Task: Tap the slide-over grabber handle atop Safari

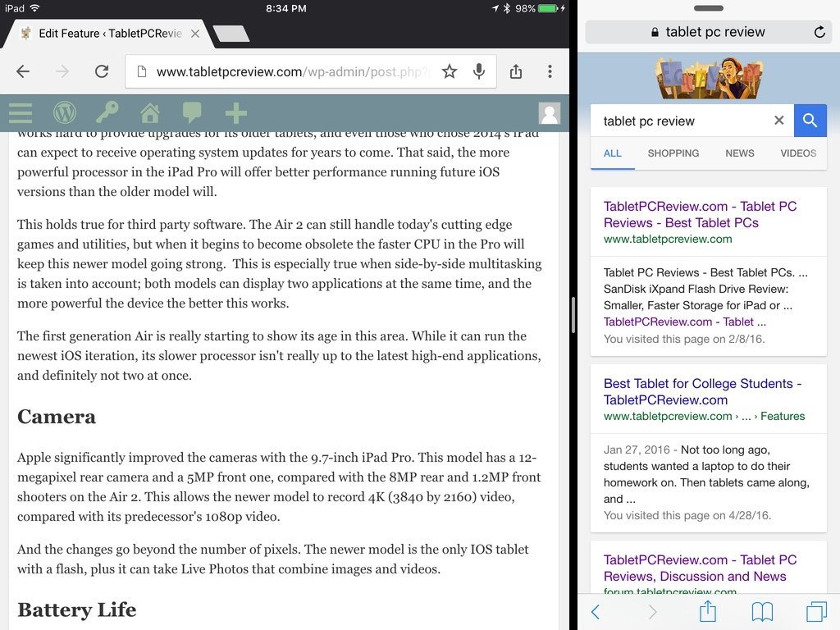Action: 708,8
